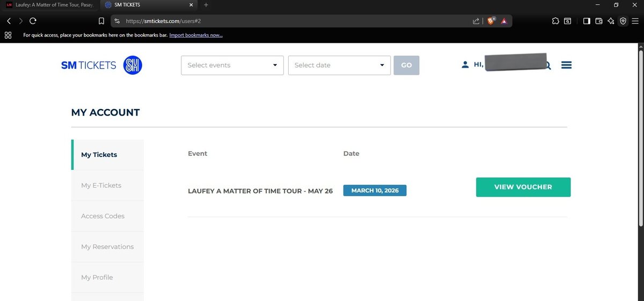The height and width of the screenshot is (301, 644).
Task: Click the MY ACCOUNT heading
Action: coord(105,112)
